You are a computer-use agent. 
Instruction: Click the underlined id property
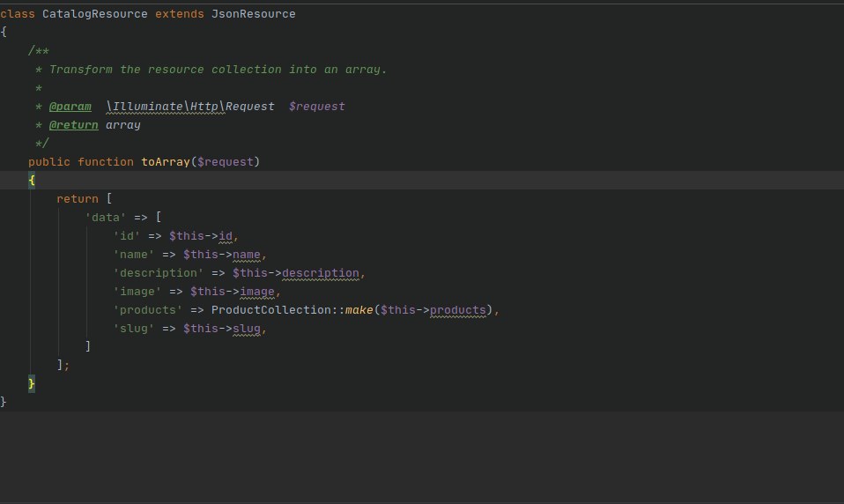[226, 236]
